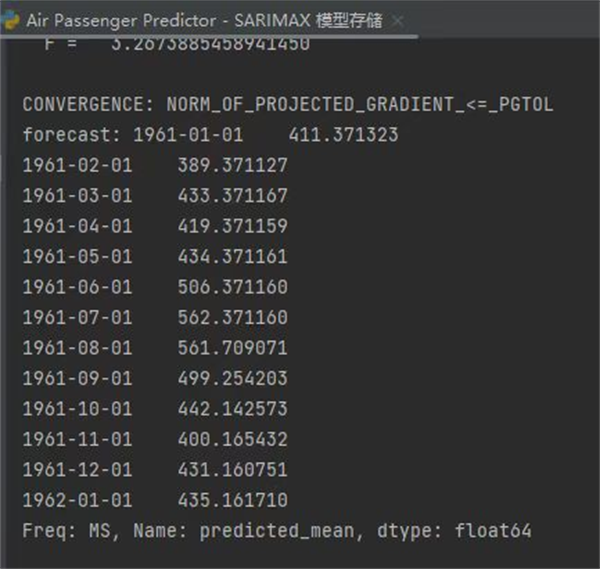
Task: Click the 1961-10-01 date entry
Action: coord(77,409)
